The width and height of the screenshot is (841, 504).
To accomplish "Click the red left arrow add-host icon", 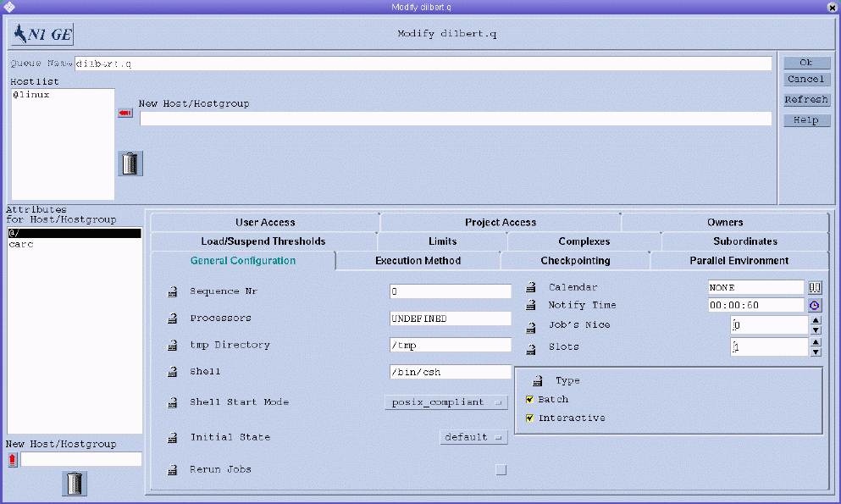I will coord(125,114).
